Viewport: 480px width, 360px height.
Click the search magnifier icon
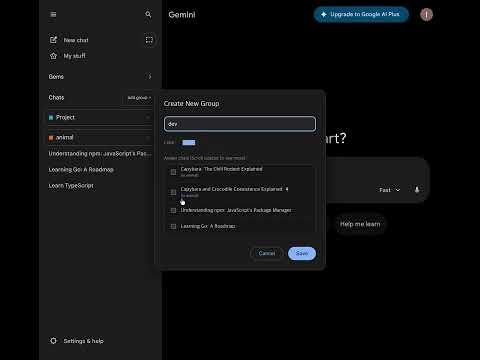pos(148,14)
